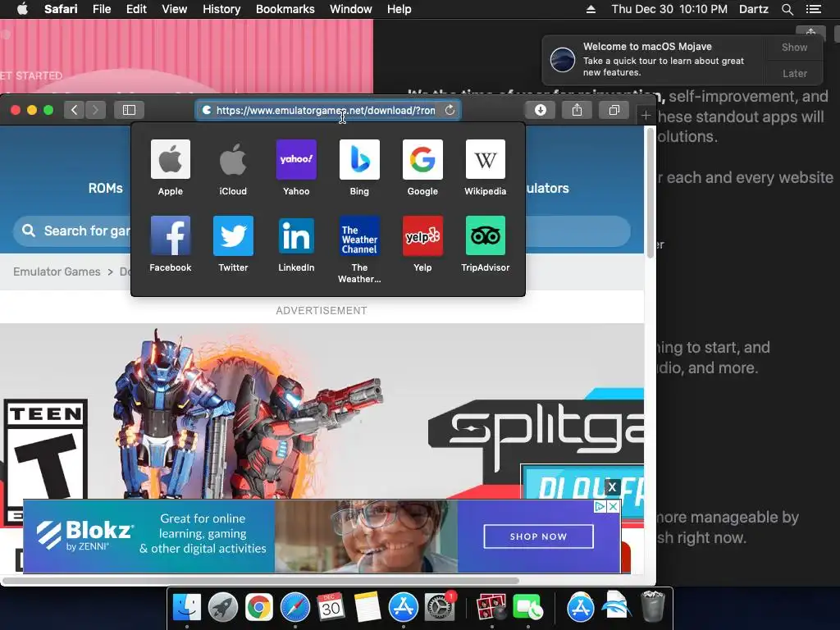Open Calendar from the Dock
Image resolution: width=840 pixels, height=630 pixels.
coord(331,608)
